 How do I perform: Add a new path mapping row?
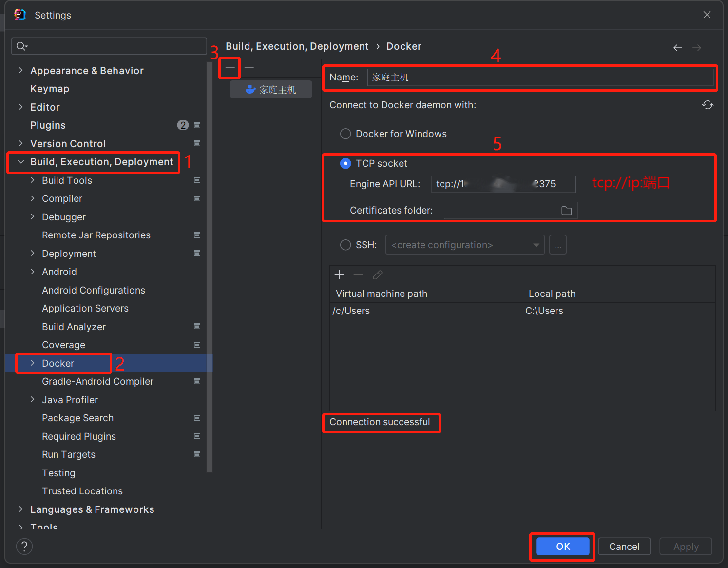[339, 275]
